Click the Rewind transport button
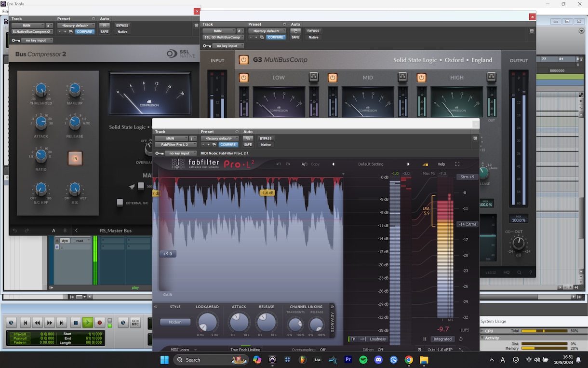588x368 pixels. 38,323
